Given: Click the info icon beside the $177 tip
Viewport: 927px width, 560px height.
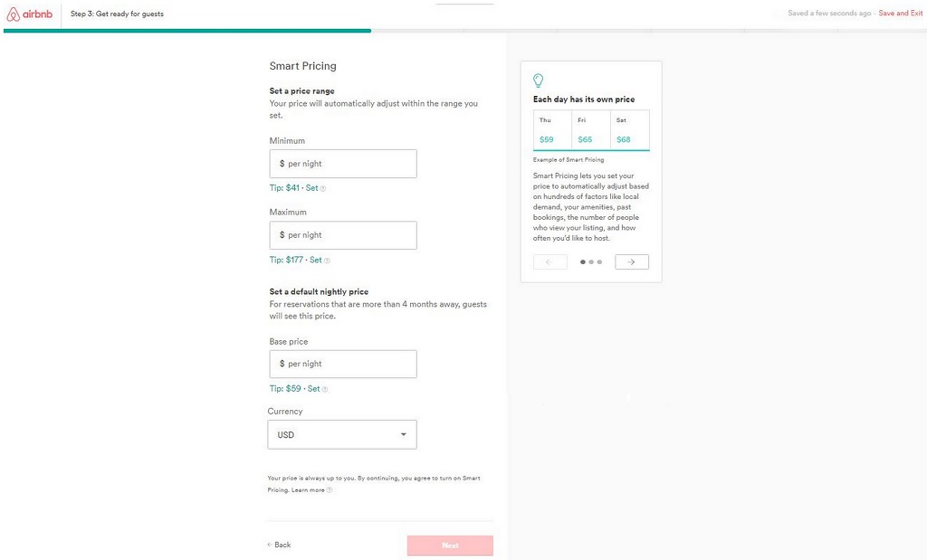Looking at the screenshot, I should 328,261.
